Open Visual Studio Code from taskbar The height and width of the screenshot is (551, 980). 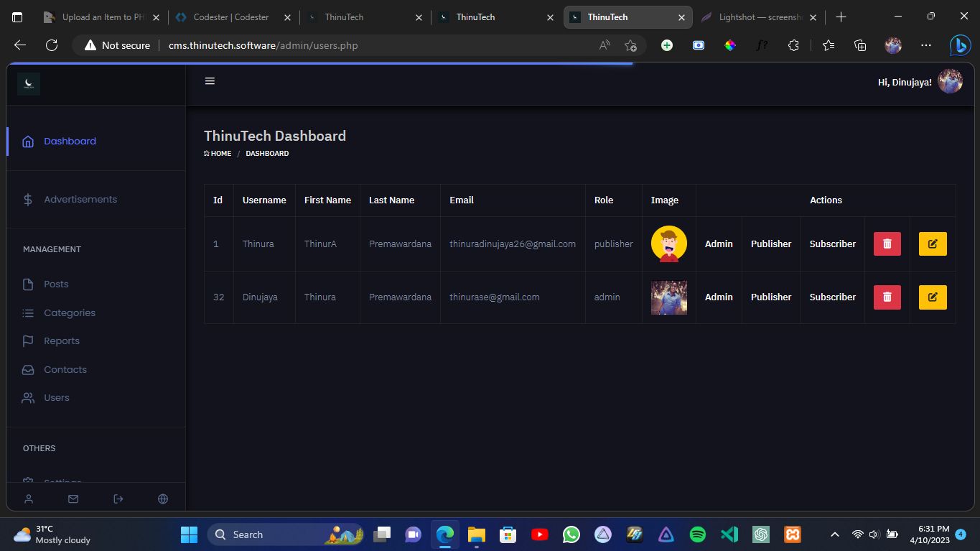tap(729, 534)
